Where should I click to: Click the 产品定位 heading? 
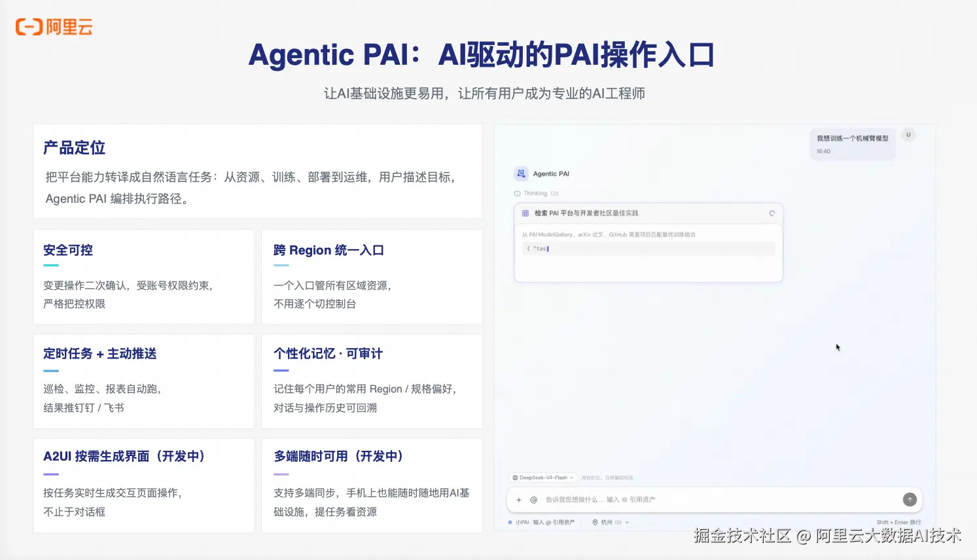tap(74, 148)
